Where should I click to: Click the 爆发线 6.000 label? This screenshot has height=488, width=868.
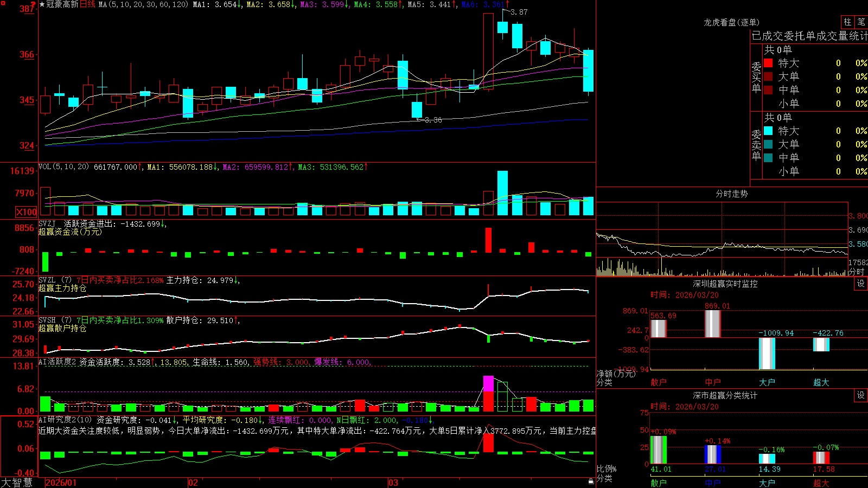(x=343, y=362)
